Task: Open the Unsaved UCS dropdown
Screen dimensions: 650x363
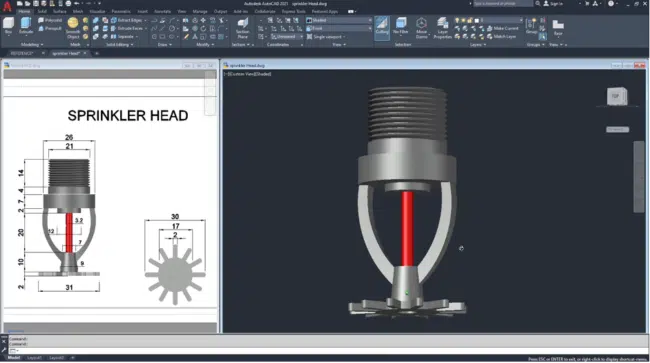Action: click(287, 36)
